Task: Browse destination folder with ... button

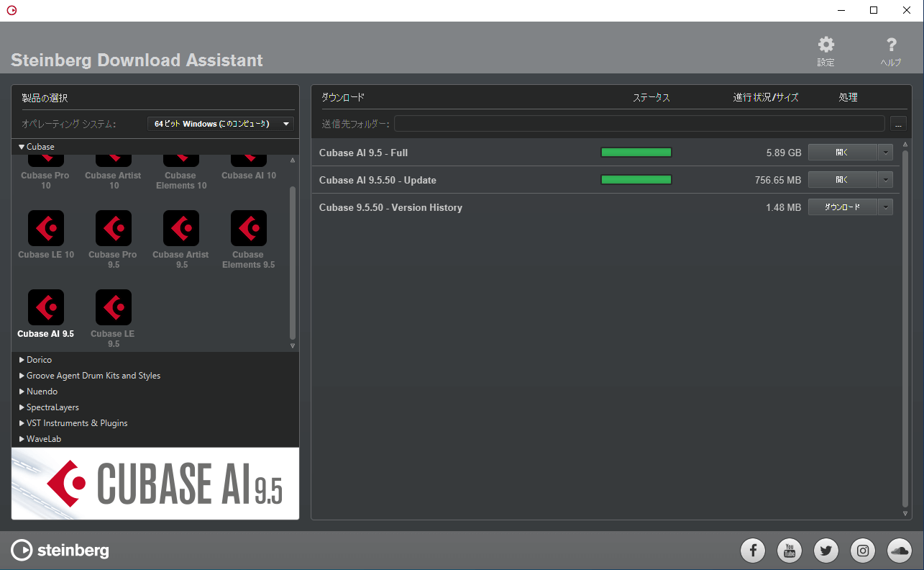Action: [x=898, y=124]
